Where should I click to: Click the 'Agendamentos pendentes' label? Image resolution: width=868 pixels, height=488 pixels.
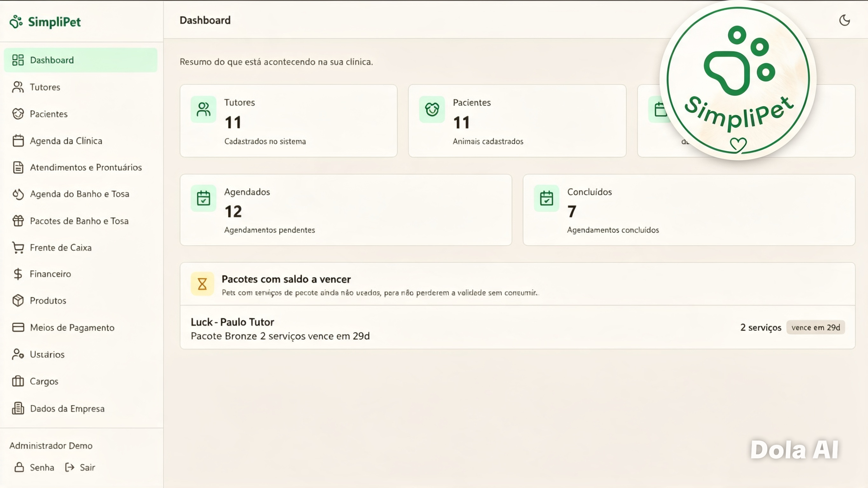pyautogui.click(x=270, y=230)
